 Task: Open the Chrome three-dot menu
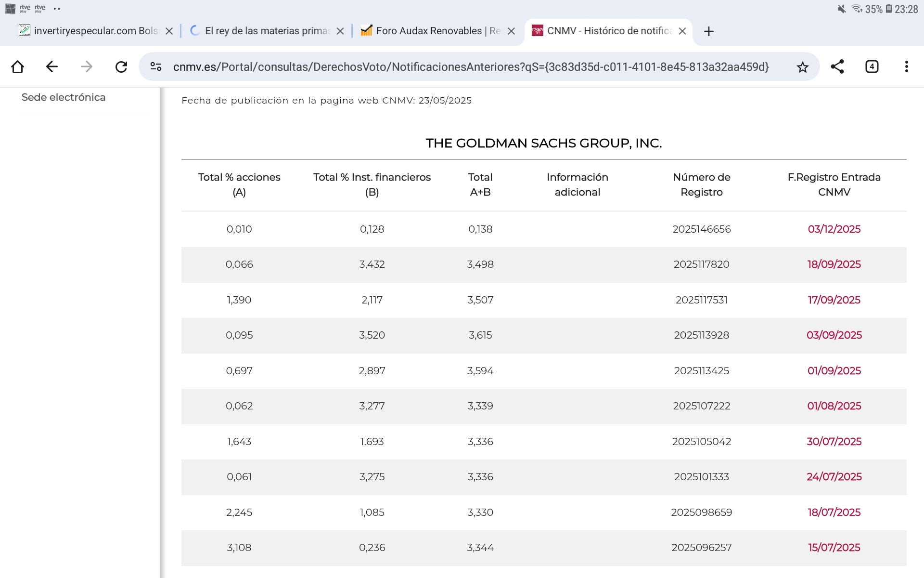[x=907, y=66]
